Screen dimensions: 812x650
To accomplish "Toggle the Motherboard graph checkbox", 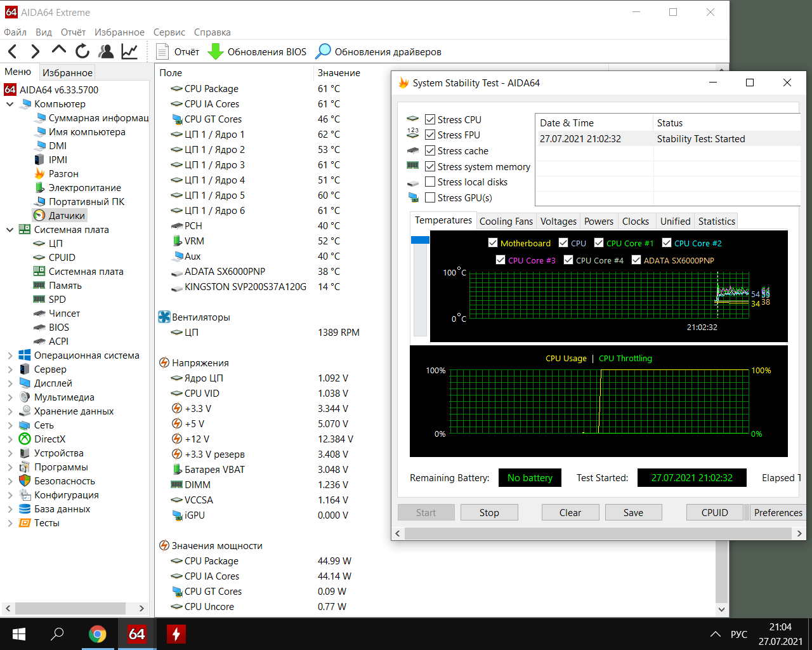I will (493, 243).
